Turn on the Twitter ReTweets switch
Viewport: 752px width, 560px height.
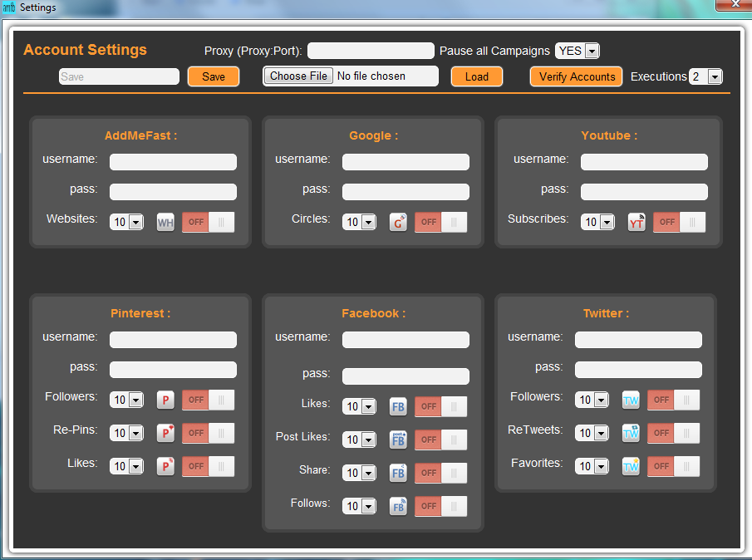click(x=673, y=433)
